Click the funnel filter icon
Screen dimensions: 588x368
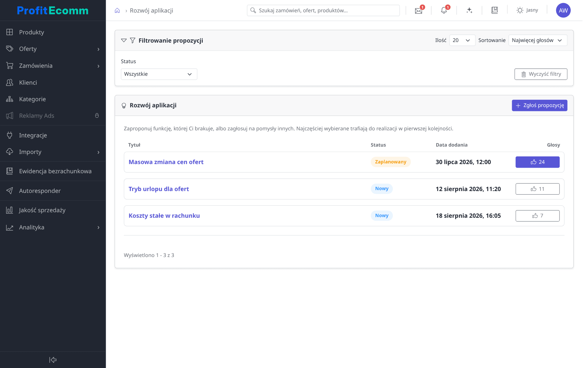tap(133, 40)
